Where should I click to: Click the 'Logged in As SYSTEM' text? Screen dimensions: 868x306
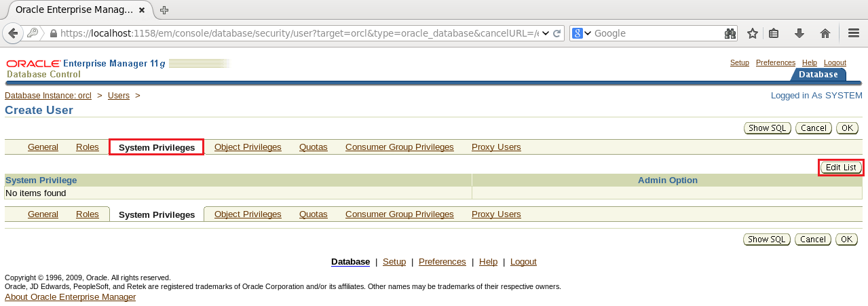(x=816, y=96)
